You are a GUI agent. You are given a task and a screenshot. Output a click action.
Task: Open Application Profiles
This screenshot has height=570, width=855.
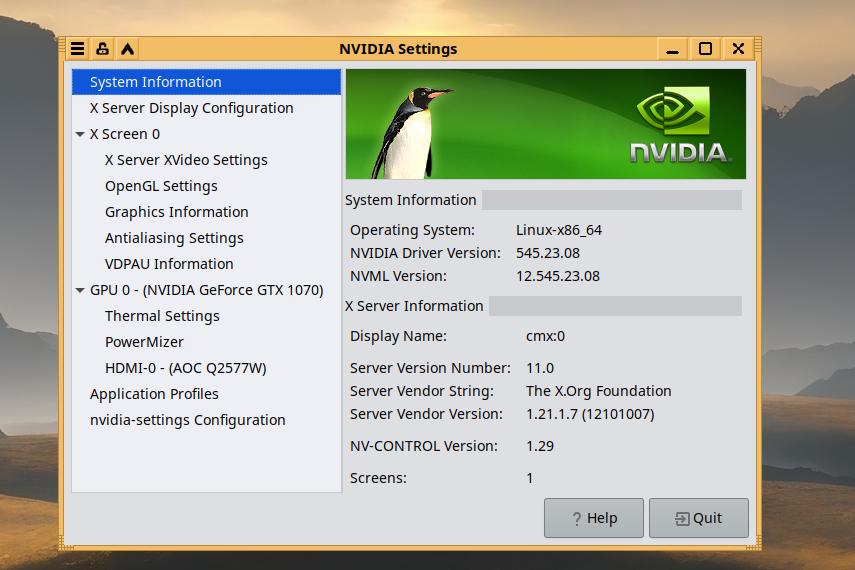pyautogui.click(x=154, y=394)
